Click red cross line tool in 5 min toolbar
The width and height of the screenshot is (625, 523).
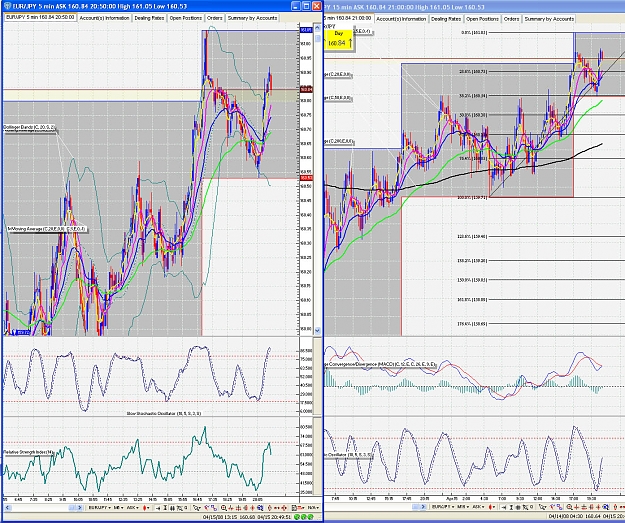[252, 508]
